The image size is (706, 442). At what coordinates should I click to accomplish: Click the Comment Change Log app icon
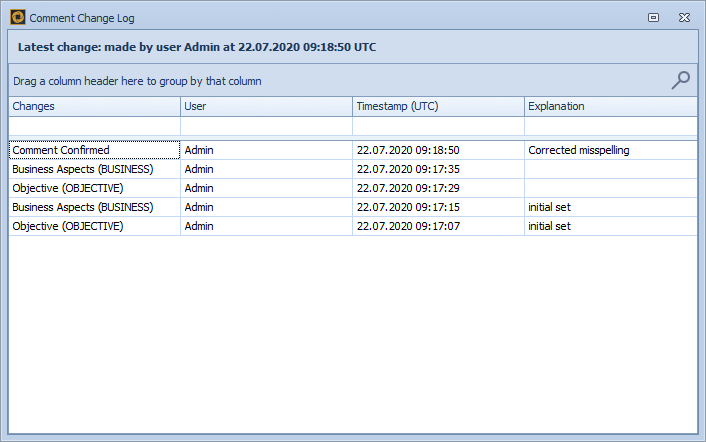(18, 17)
